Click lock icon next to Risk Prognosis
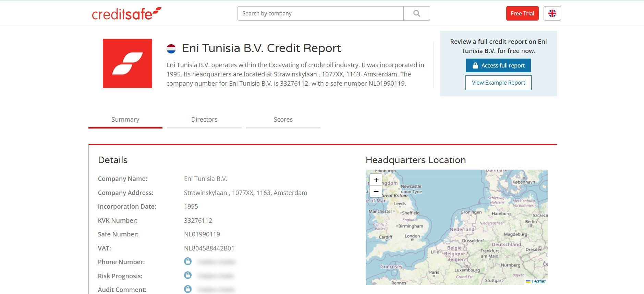This screenshot has height=294, width=644. [x=188, y=275]
